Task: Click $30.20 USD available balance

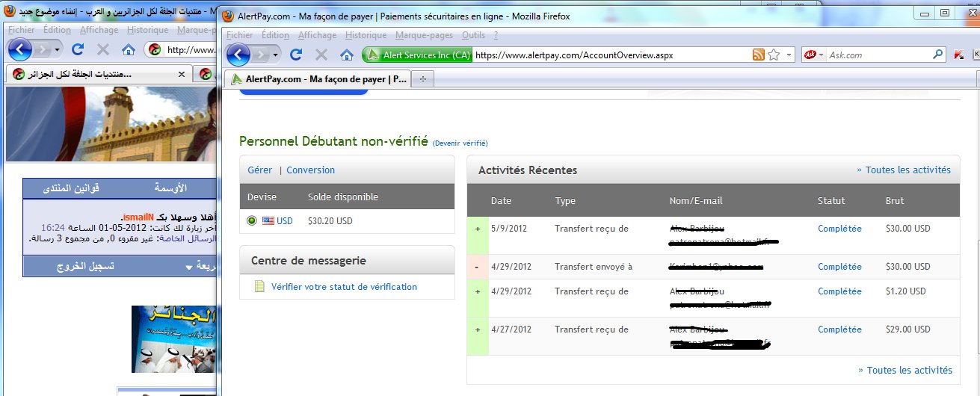Action: [x=330, y=220]
